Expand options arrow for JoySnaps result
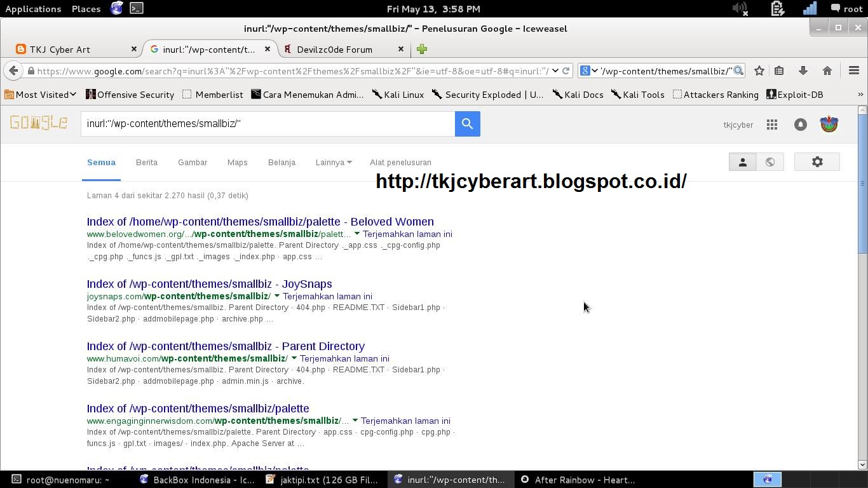This screenshot has width=868, height=488. tap(276, 296)
